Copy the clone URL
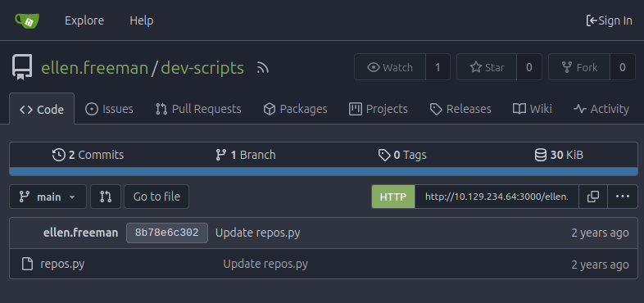The image size is (644, 303). click(x=593, y=197)
